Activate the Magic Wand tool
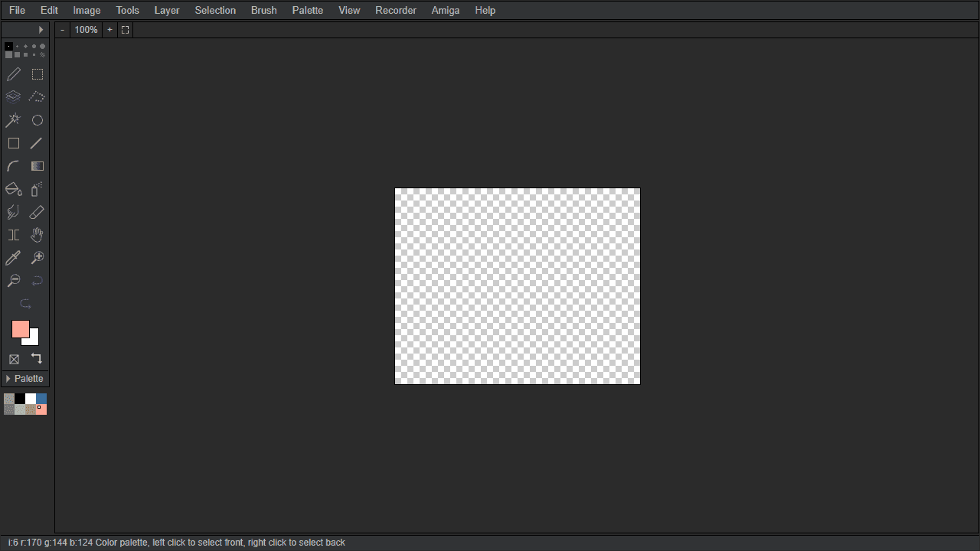Viewport: 980px width, 551px height. tap(14, 120)
